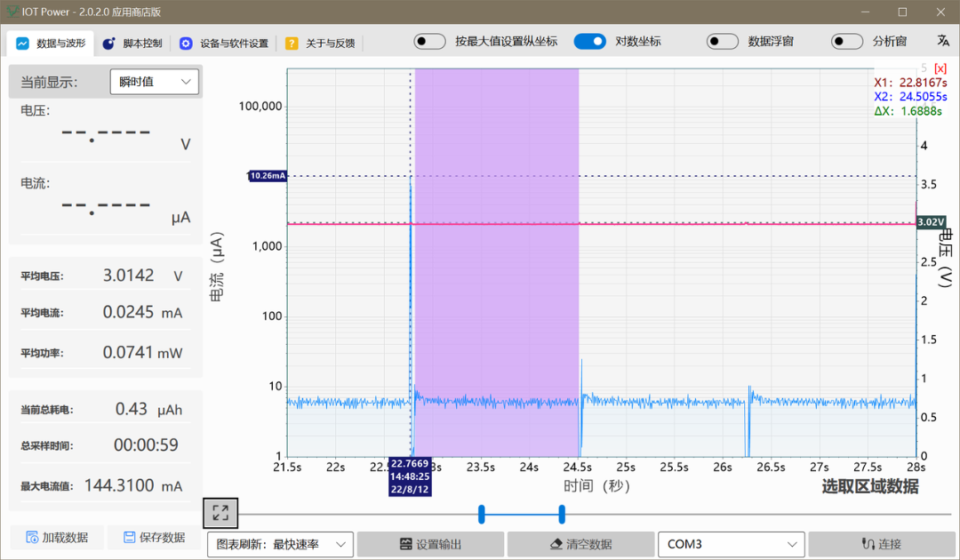The height and width of the screenshot is (560, 960).
Task: Click the fullscreen expand icon below the chart
Action: point(219,513)
